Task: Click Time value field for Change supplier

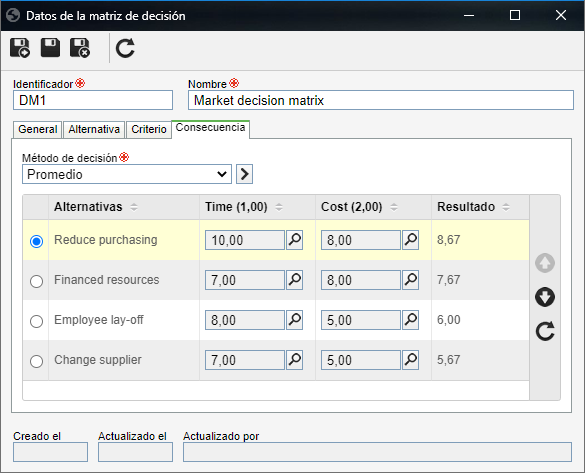Action: coord(245,360)
